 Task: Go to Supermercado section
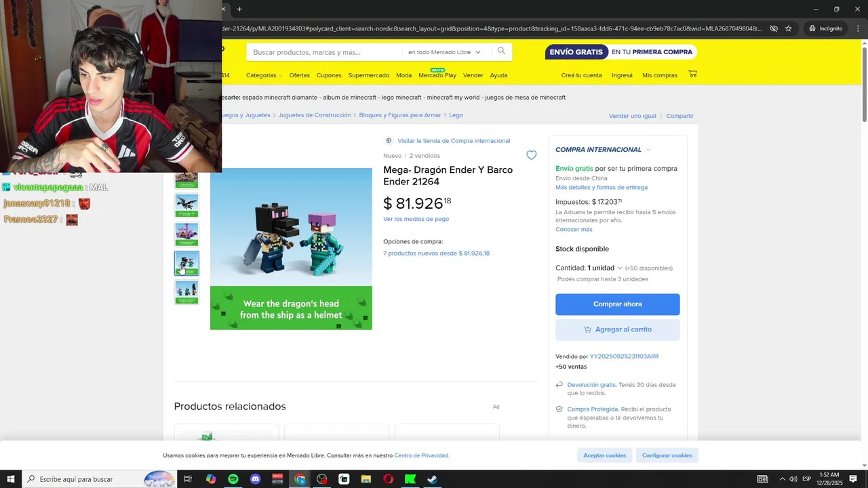[x=369, y=75]
